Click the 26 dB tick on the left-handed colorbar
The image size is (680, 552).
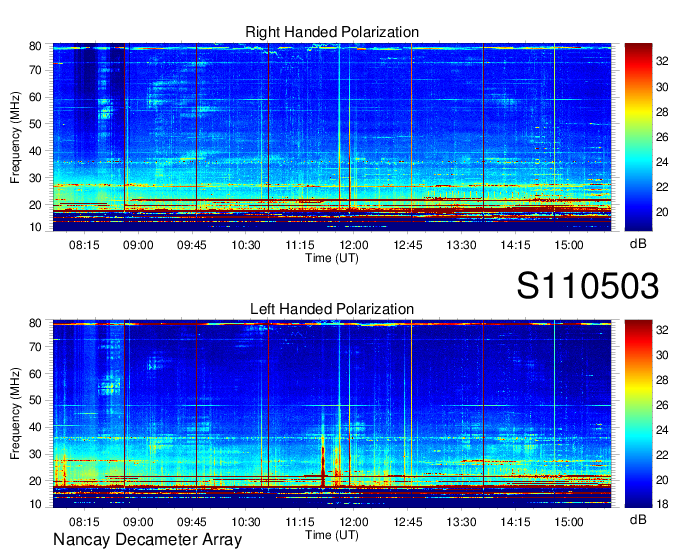tap(662, 405)
